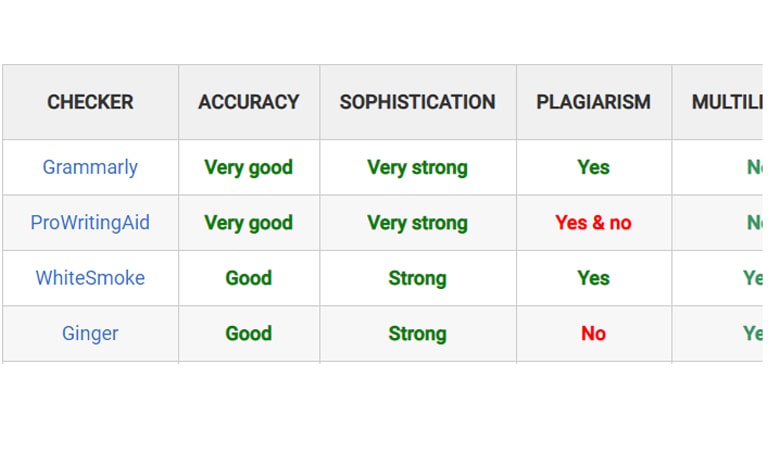The image size is (768, 450).
Task: Select the SOPHISTICATION column header
Action: 418,102
